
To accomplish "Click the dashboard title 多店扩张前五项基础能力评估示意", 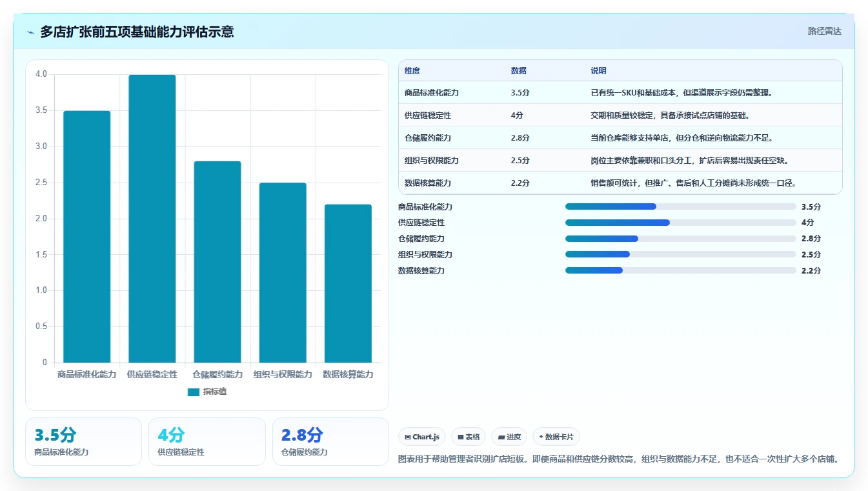I will point(137,32).
